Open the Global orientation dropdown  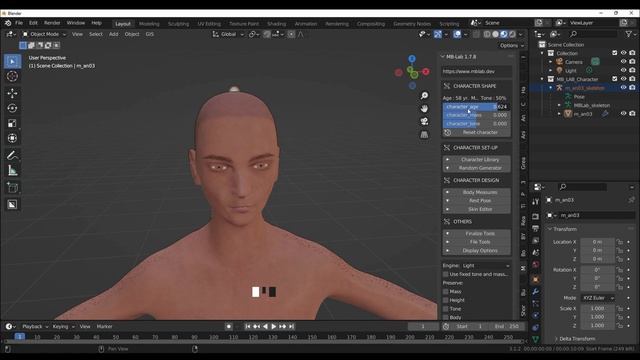[x=228, y=34]
